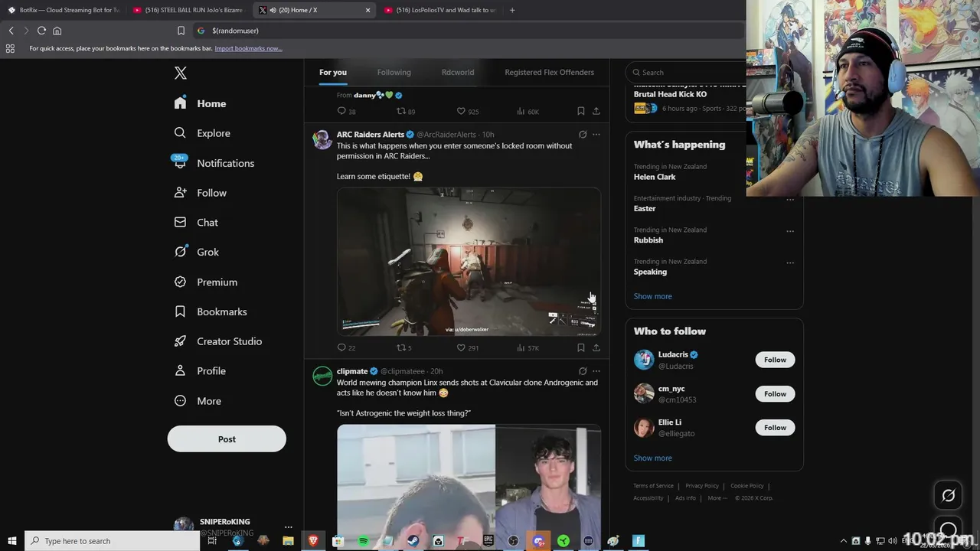Screen dimensions: 980x551
Task: Open Spotify from the taskbar
Action: (x=363, y=541)
